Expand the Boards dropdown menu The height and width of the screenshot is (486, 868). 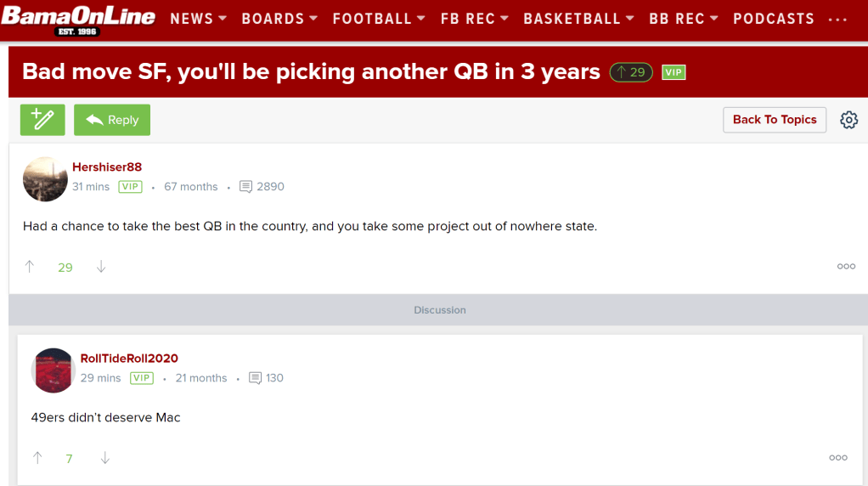click(279, 19)
